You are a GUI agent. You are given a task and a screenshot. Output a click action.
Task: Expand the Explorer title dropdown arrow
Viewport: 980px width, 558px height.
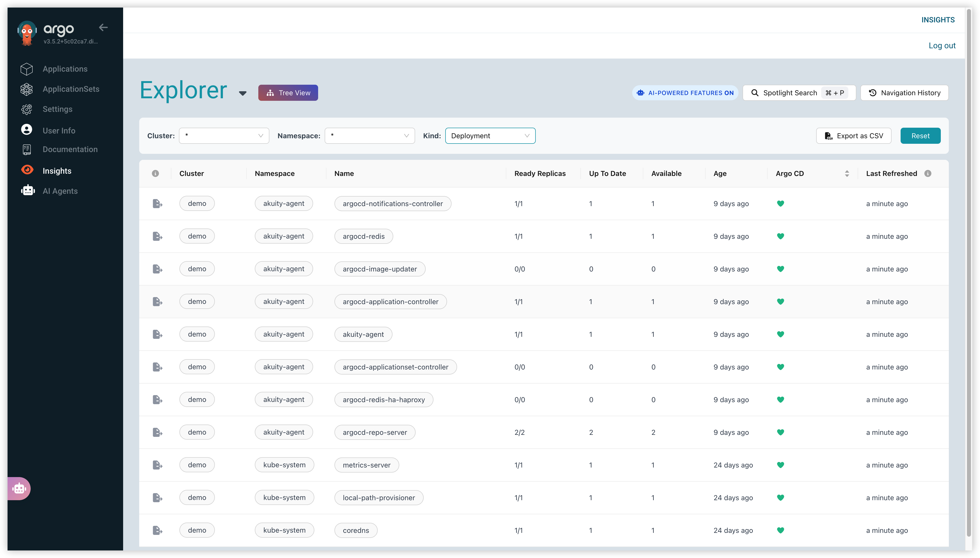point(242,93)
